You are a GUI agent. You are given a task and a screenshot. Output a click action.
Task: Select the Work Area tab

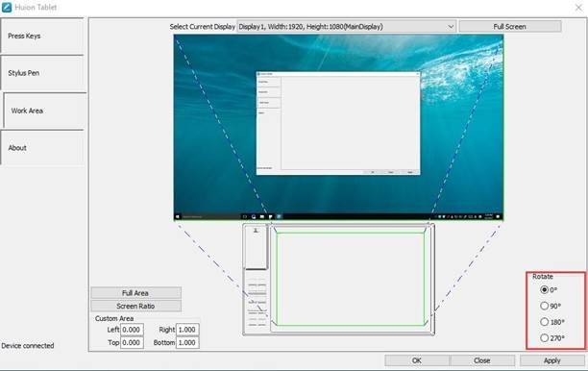(44, 111)
